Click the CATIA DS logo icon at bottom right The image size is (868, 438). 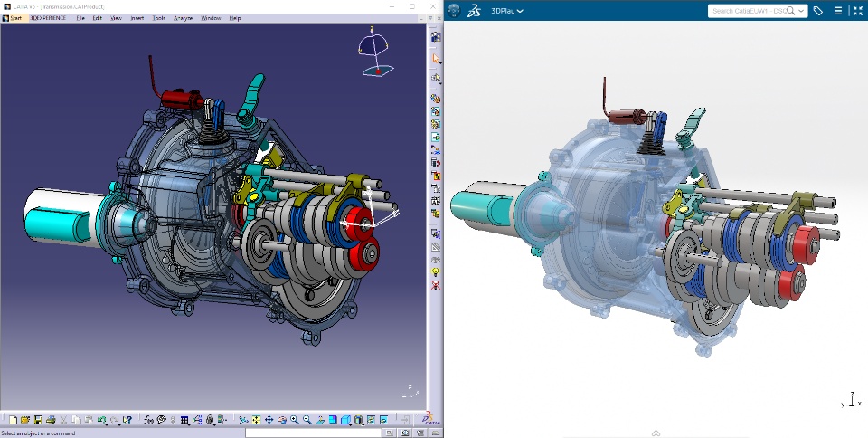[430, 419]
